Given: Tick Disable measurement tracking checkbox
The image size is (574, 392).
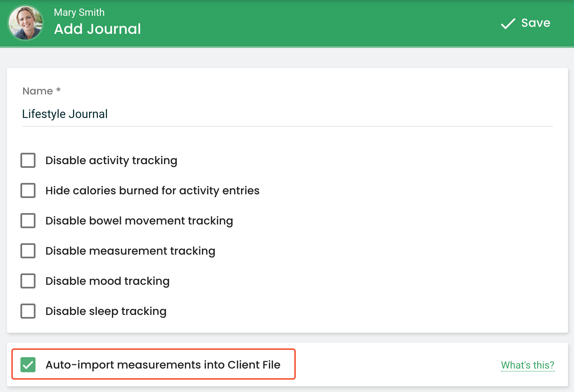Looking at the screenshot, I should click(28, 251).
